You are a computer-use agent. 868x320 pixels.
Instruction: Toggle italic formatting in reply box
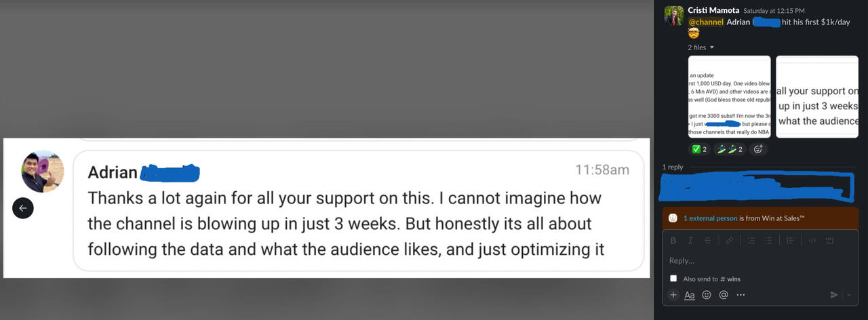click(690, 240)
